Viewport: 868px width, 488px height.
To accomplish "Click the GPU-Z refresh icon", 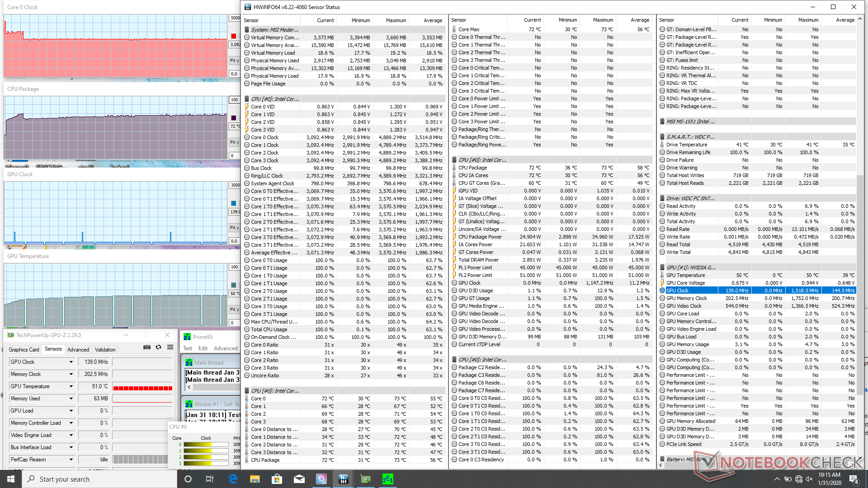I will click(x=158, y=347).
